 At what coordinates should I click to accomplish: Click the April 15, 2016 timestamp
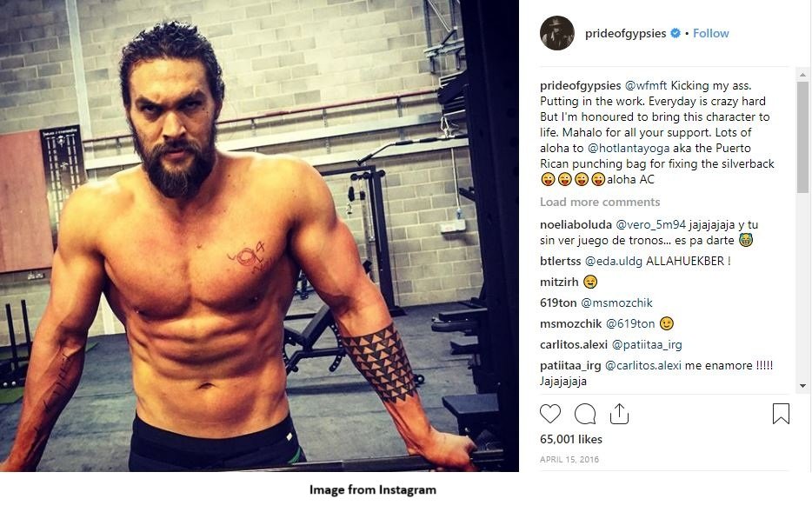[x=569, y=459]
